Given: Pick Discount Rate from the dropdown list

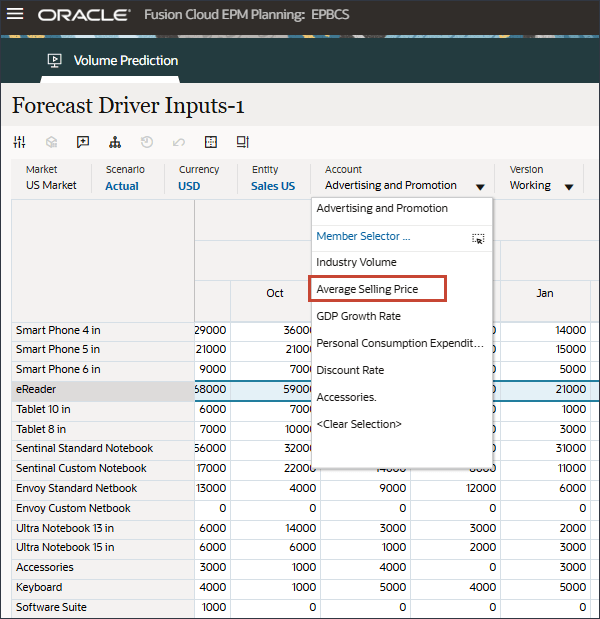Looking at the screenshot, I should click(x=350, y=370).
